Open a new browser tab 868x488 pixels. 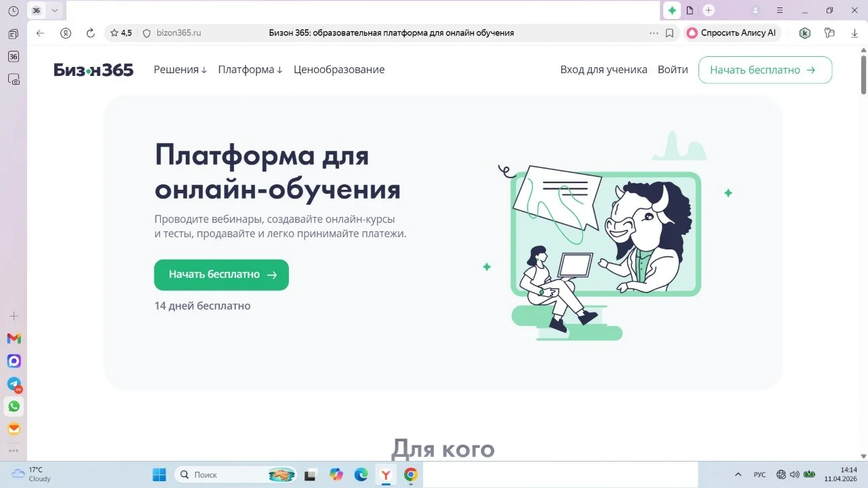click(709, 10)
